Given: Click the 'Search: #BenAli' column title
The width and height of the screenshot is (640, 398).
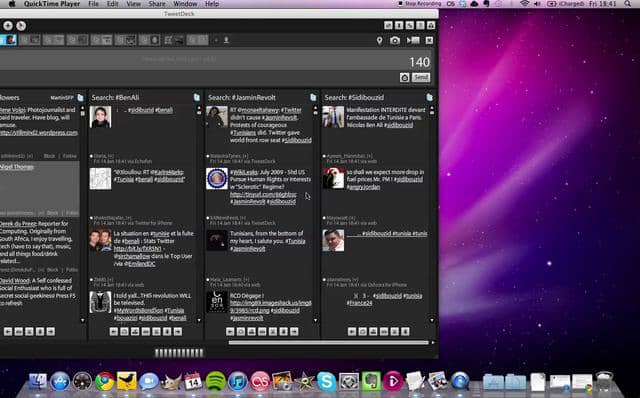Looking at the screenshot, I should pos(115,98).
